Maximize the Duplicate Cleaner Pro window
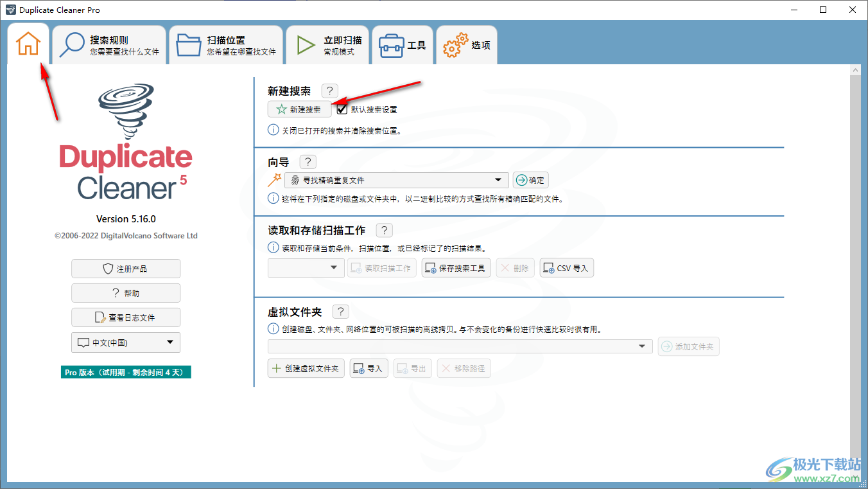 (x=824, y=10)
